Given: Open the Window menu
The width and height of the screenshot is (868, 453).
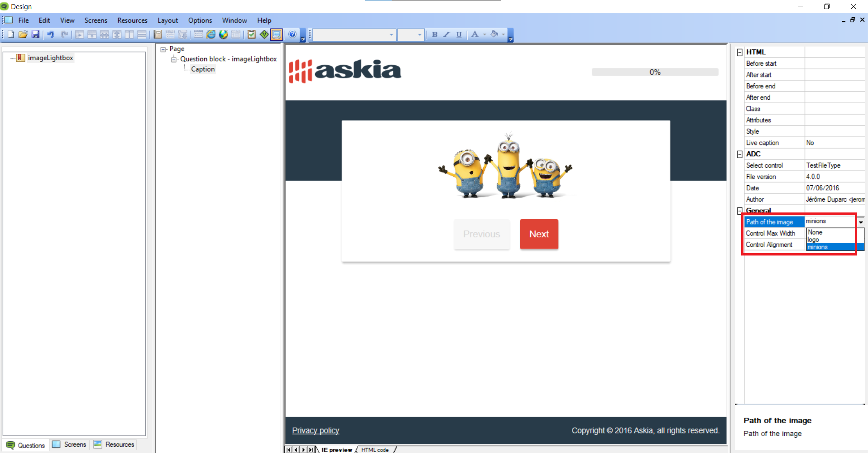Looking at the screenshot, I should tap(235, 20).
